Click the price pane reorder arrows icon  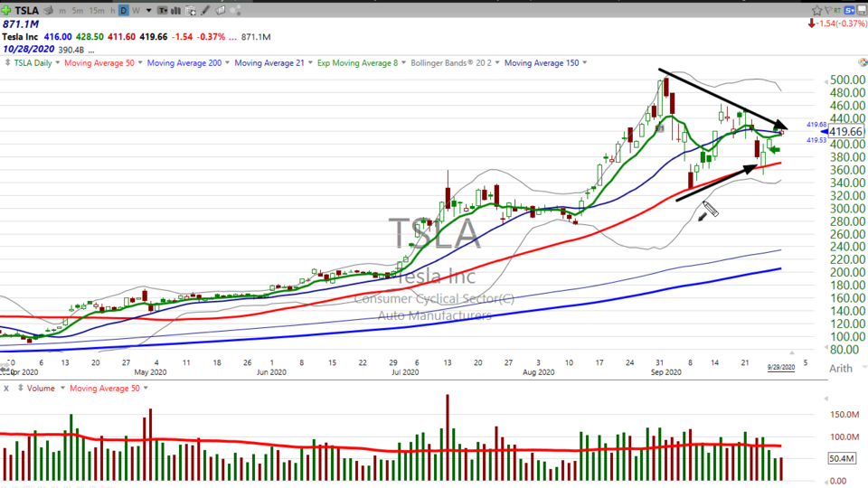click(7, 62)
